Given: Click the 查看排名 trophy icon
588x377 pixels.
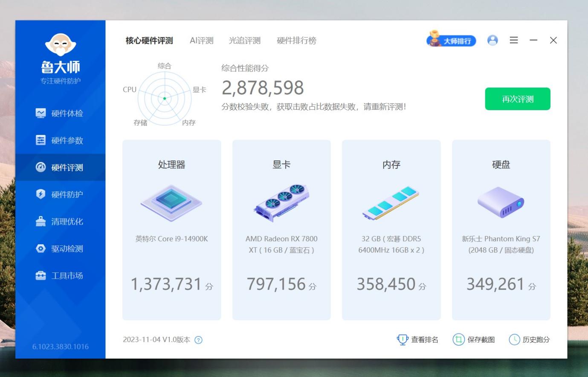Looking at the screenshot, I should (x=403, y=340).
